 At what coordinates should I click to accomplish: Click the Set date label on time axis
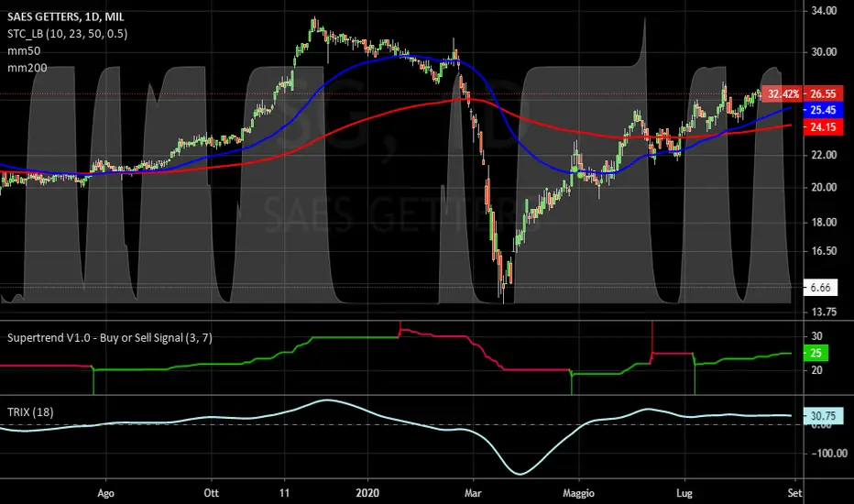tap(794, 493)
